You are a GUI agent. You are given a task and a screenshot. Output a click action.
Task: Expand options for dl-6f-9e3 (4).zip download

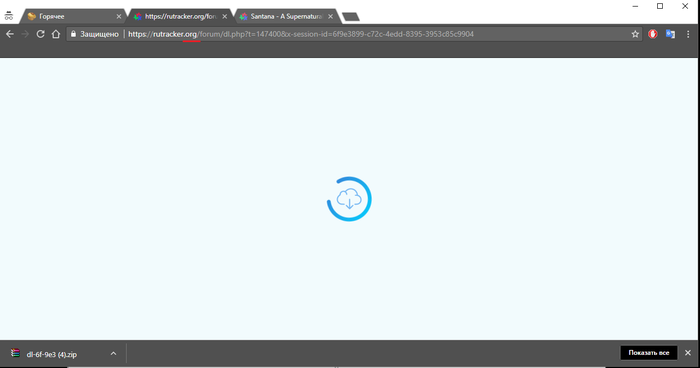click(113, 354)
